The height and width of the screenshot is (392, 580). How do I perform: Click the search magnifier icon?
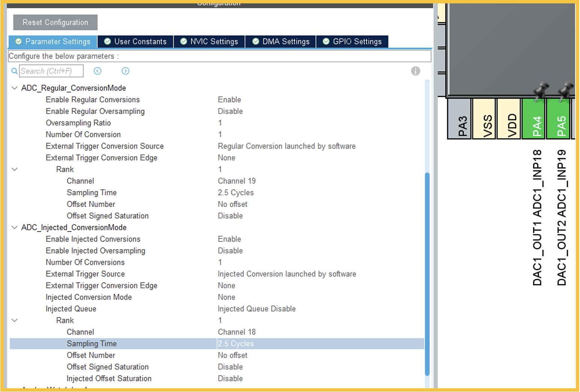click(14, 71)
